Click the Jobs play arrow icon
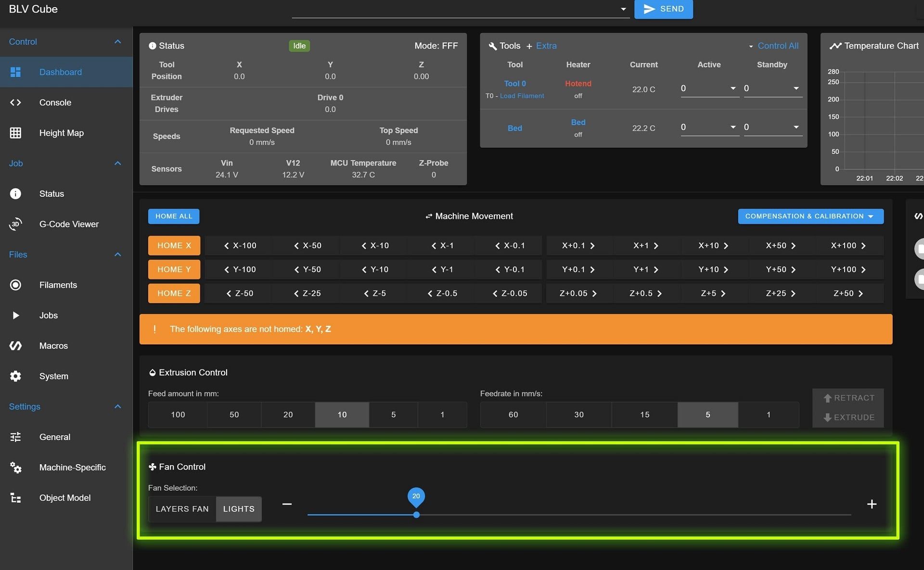 point(15,315)
